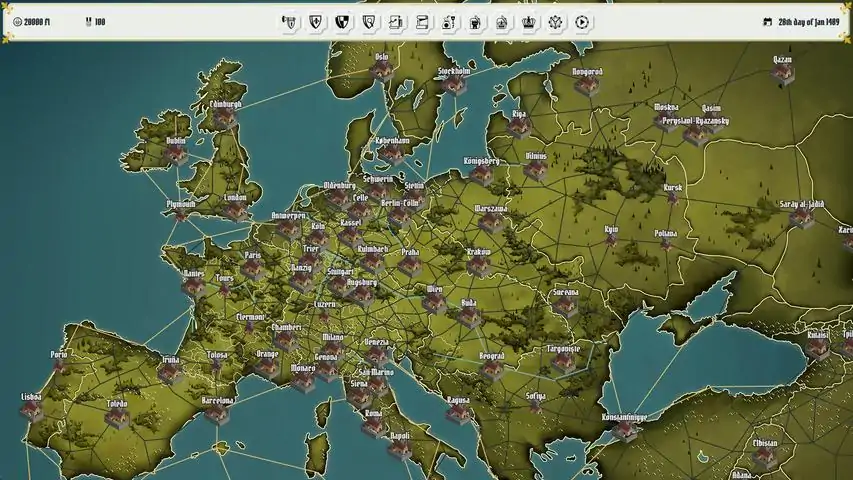Screen dimensions: 853x480
Task: Select the Targoviste city building marker
Action: (x=563, y=362)
